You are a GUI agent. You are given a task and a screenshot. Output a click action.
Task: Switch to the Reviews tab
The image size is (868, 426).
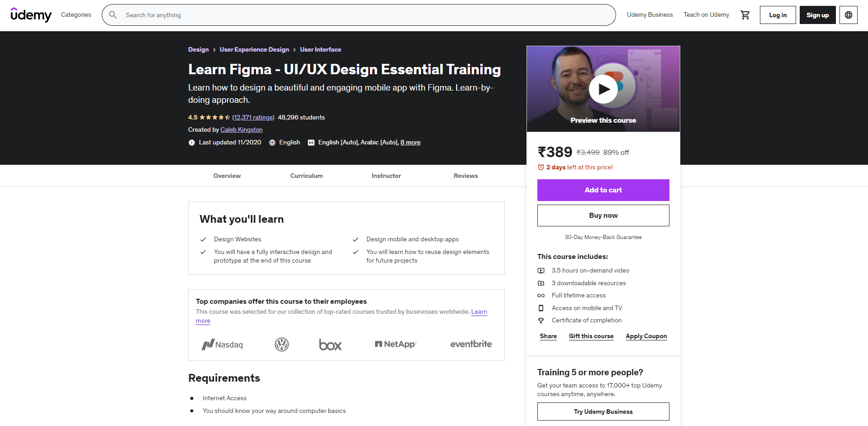(x=466, y=176)
